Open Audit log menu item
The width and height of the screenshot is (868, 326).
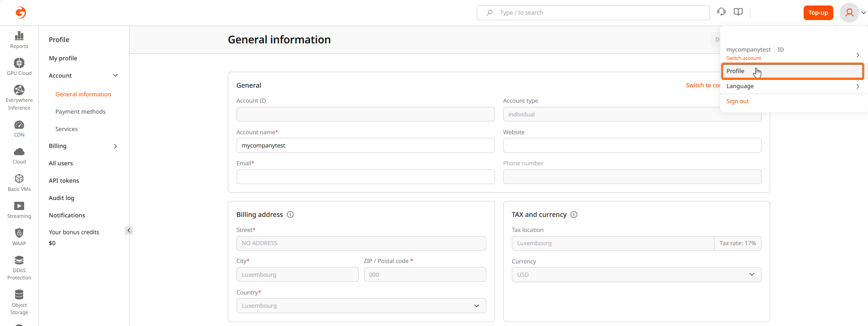tap(62, 198)
